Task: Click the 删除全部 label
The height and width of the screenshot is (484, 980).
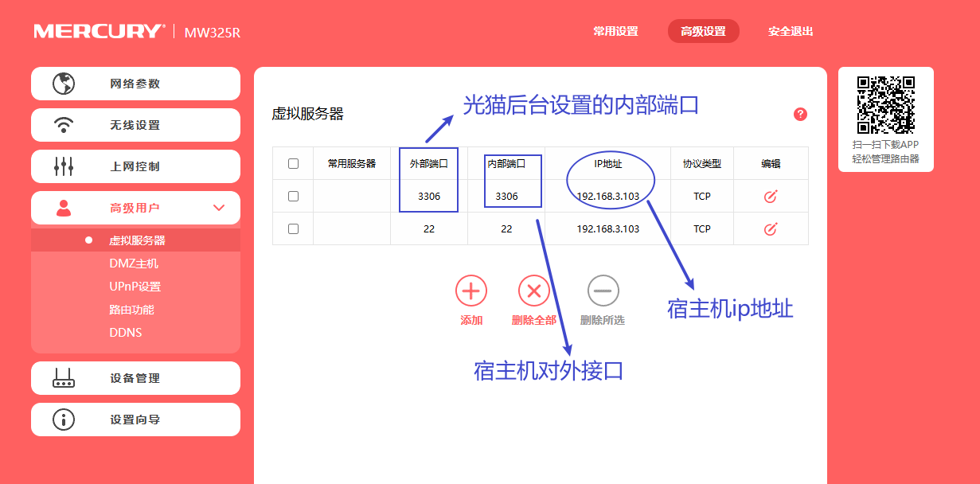Action: (x=534, y=320)
